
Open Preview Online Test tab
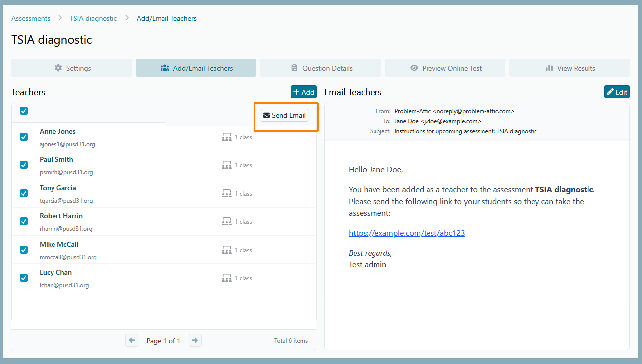(445, 68)
